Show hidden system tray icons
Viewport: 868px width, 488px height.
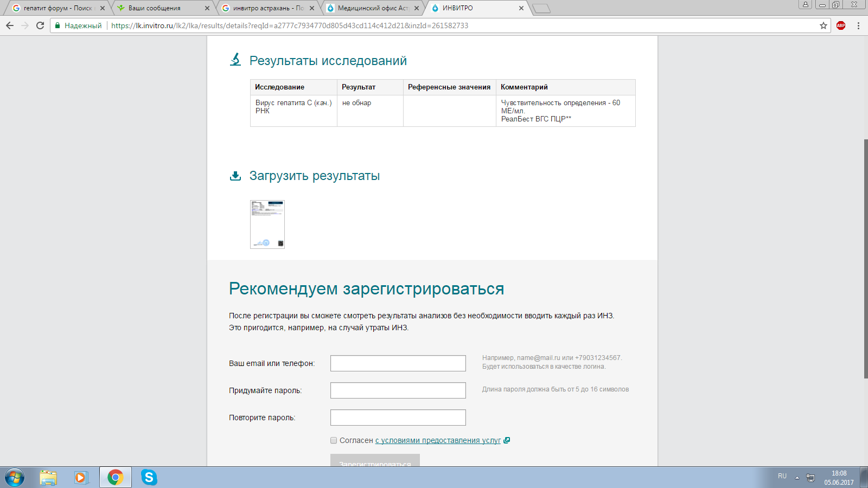797,478
